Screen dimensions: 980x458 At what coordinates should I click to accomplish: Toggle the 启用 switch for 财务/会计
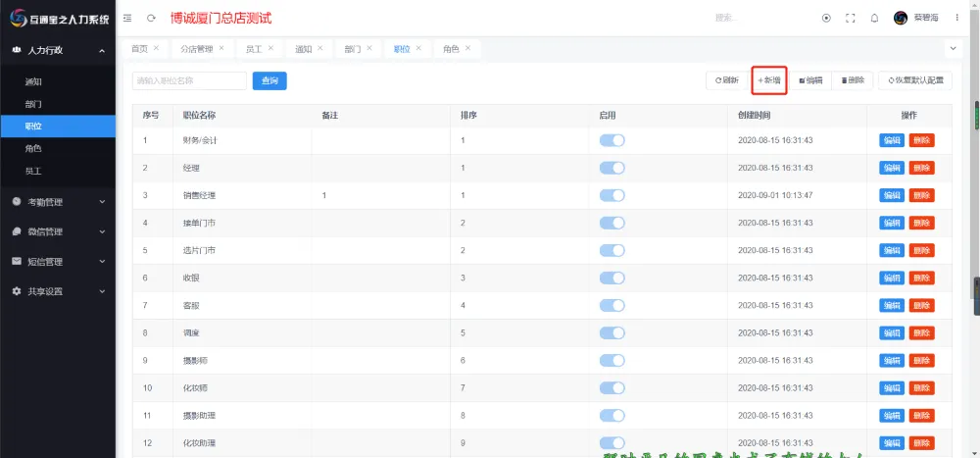point(612,140)
